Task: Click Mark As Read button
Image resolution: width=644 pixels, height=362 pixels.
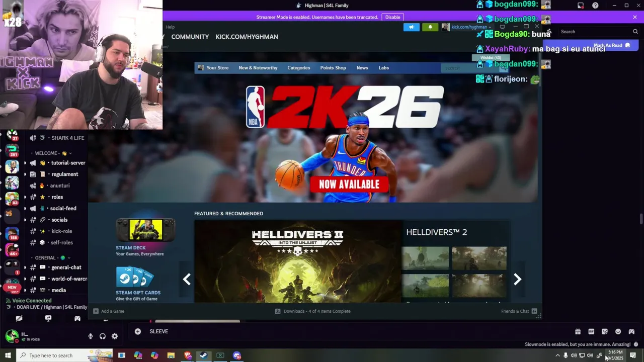Action: pyautogui.click(x=611, y=45)
